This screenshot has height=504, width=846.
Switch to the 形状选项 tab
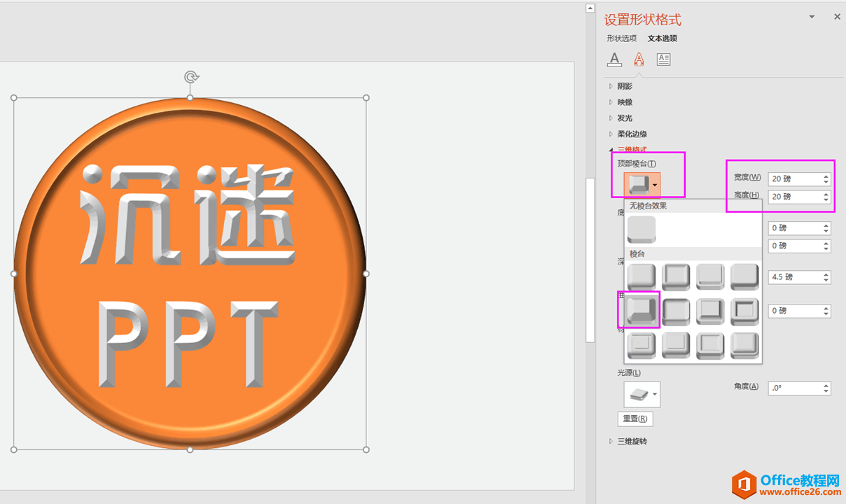(x=621, y=38)
